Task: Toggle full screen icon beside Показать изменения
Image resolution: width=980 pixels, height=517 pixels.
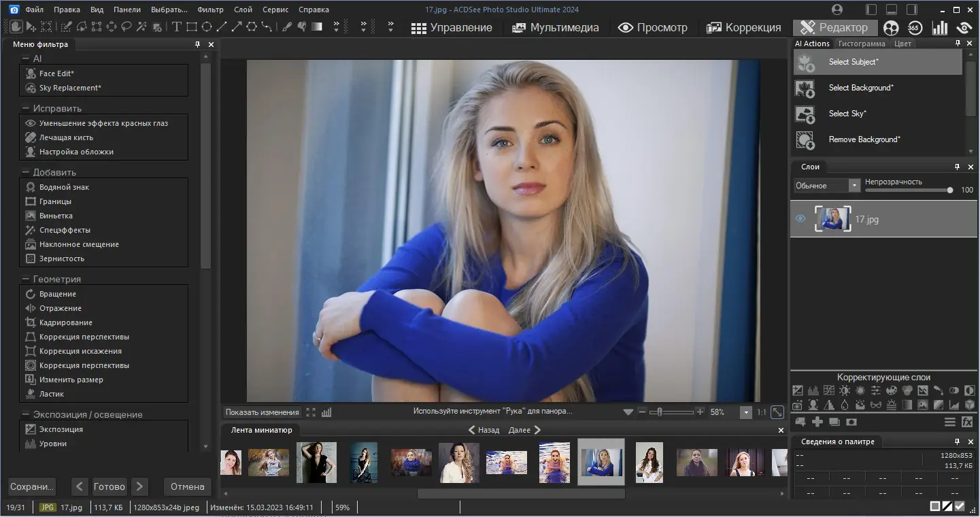Action: tap(311, 412)
